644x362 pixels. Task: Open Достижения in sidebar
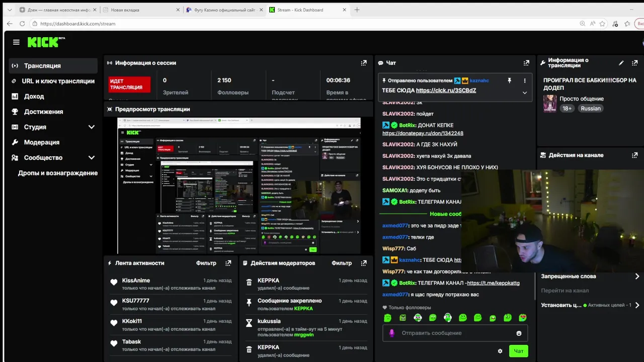coord(53,112)
